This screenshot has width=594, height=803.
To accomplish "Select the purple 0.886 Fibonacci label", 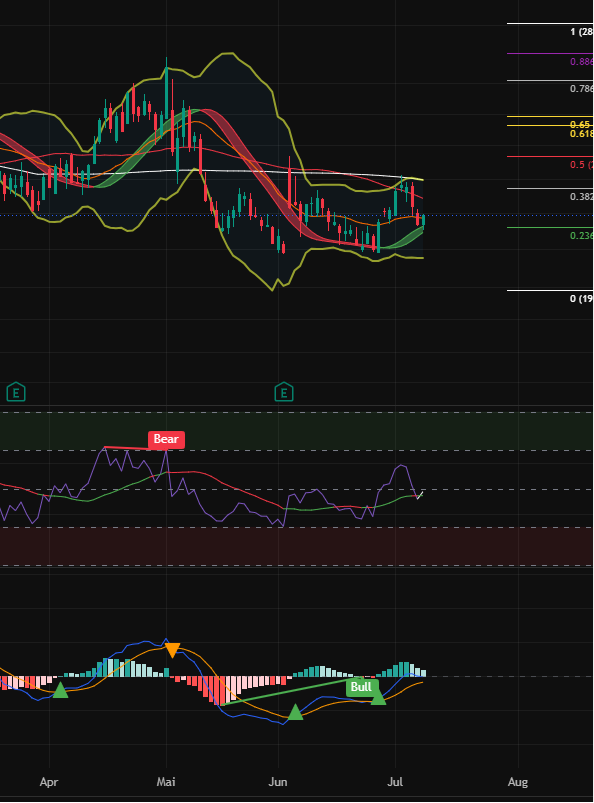I will [582, 61].
